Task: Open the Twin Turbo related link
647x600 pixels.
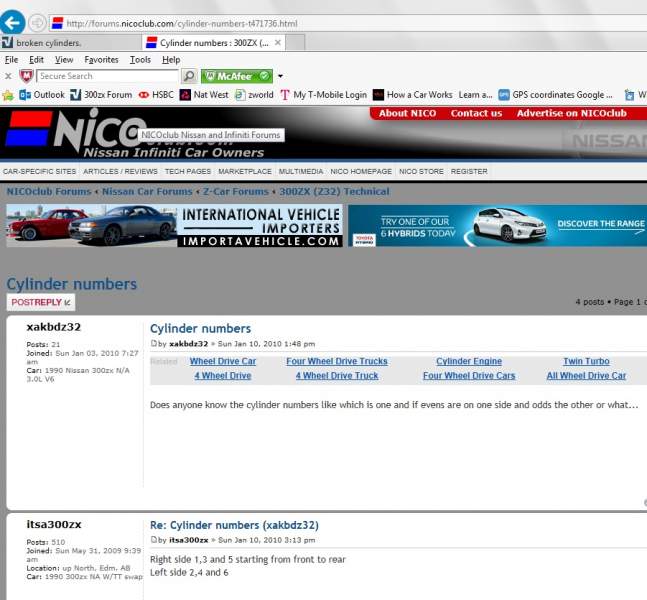Action: (x=586, y=361)
